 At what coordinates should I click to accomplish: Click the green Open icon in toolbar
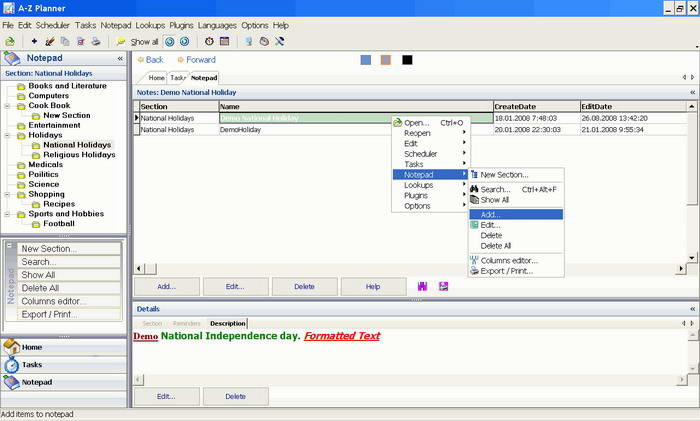tap(10, 42)
